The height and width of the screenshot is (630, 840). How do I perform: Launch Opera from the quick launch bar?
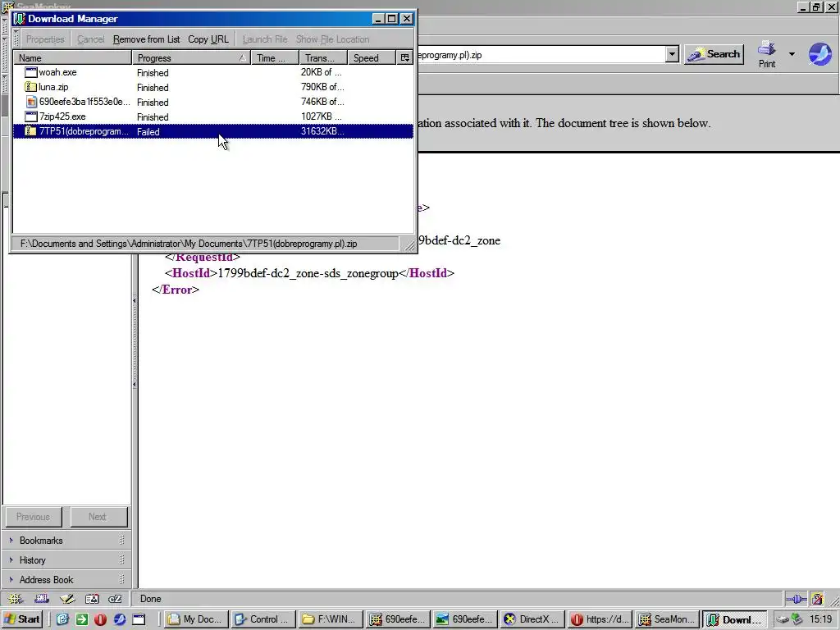(x=100, y=619)
